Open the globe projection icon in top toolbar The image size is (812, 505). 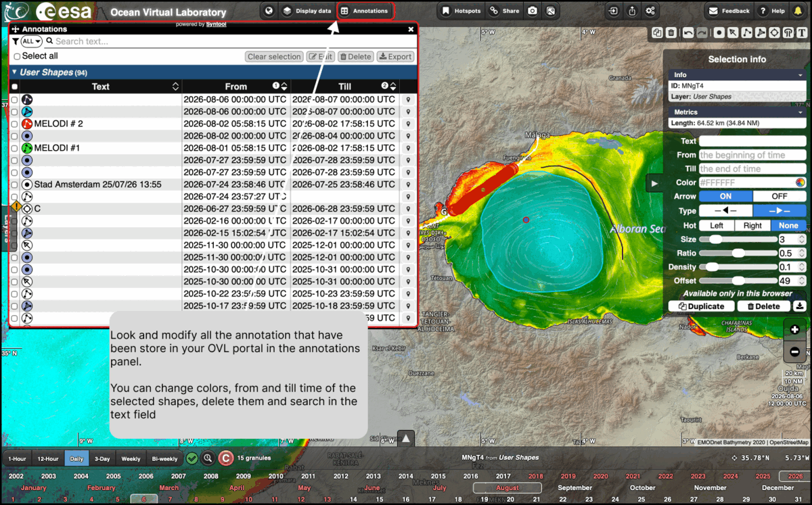[x=269, y=11]
